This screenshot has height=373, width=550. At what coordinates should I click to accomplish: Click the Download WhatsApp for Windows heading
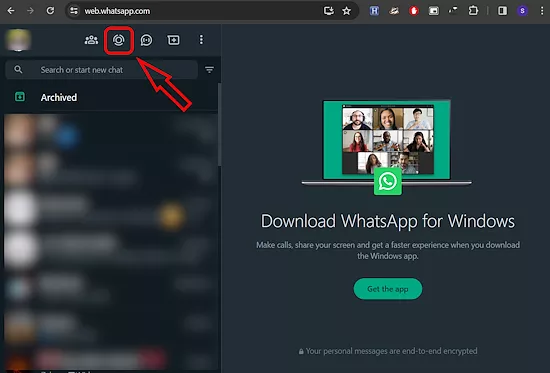tap(388, 221)
